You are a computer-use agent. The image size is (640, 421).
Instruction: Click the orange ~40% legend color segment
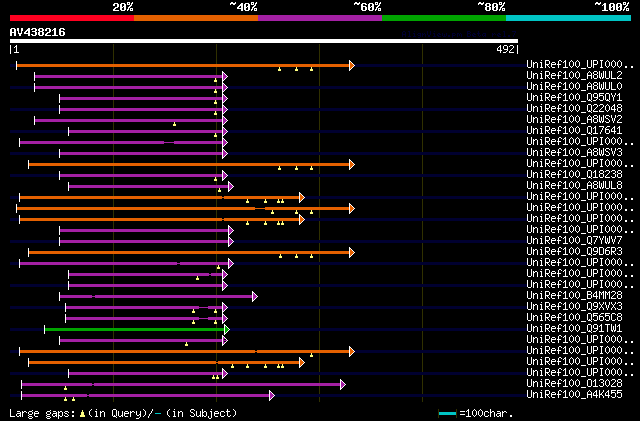click(196, 18)
